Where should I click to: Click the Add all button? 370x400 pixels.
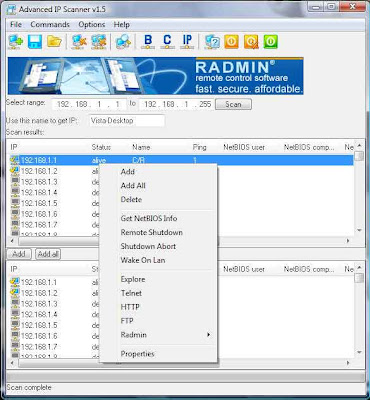point(48,254)
